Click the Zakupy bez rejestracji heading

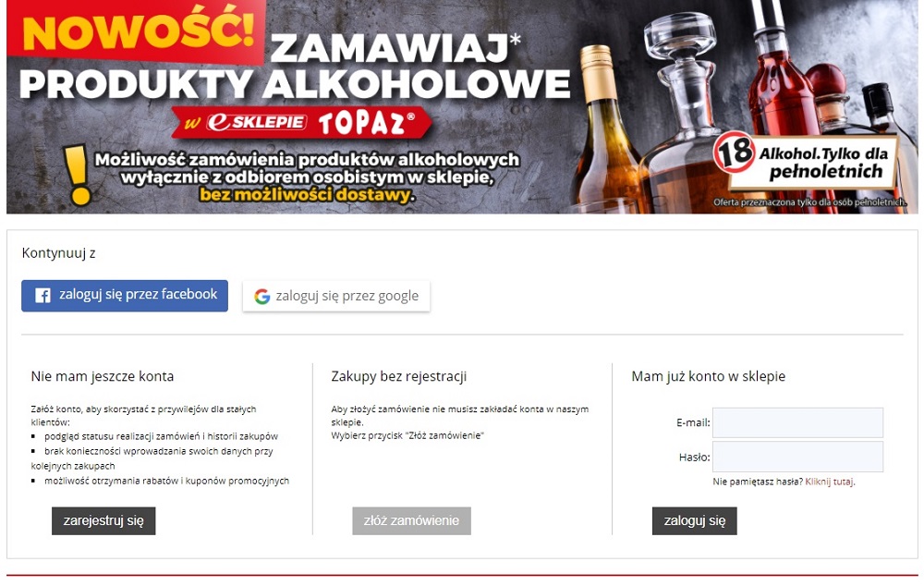coord(399,377)
